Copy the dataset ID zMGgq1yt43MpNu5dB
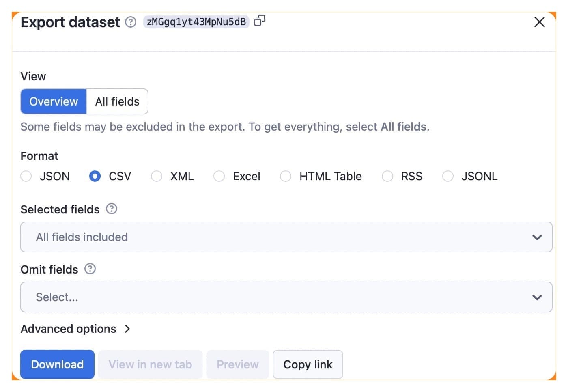Image resolution: width=568 pixels, height=392 pixels. pyautogui.click(x=259, y=21)
